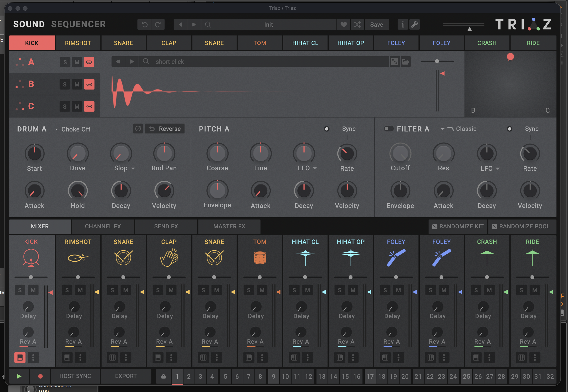Viewport: 568px width, 392px height.
Task: Lock the pattern with the padlock icon
Action: tap(163, 376)
